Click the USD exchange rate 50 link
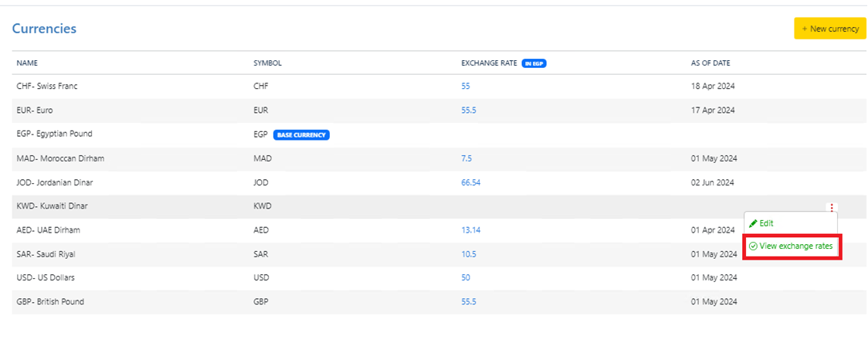The height and width of the screenshot is (343, 868). pyautogui.click(x=466, y=277)
